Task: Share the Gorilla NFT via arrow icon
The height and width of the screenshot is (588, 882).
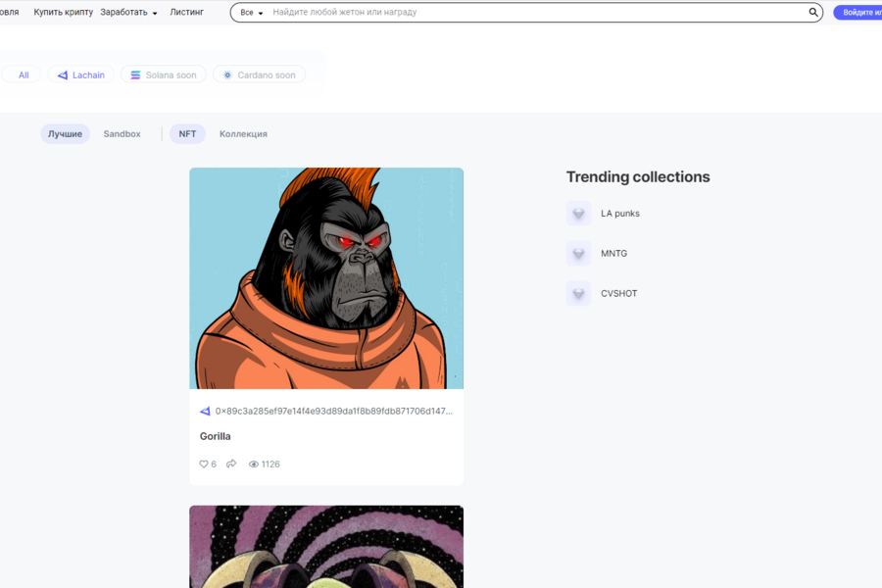Action: (231, 465)
